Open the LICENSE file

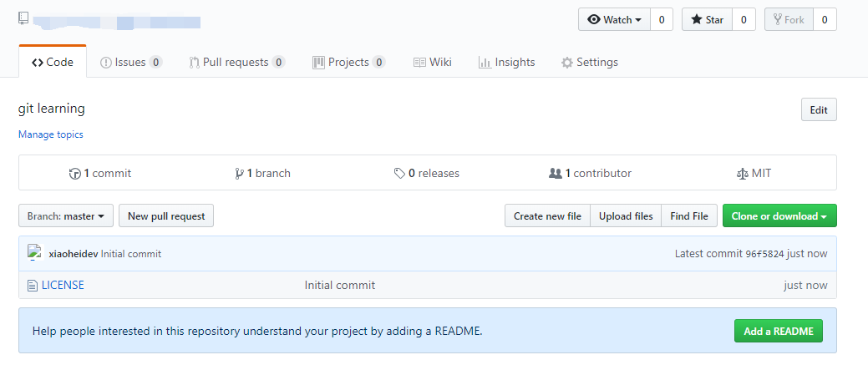click(x=63, y=286)
